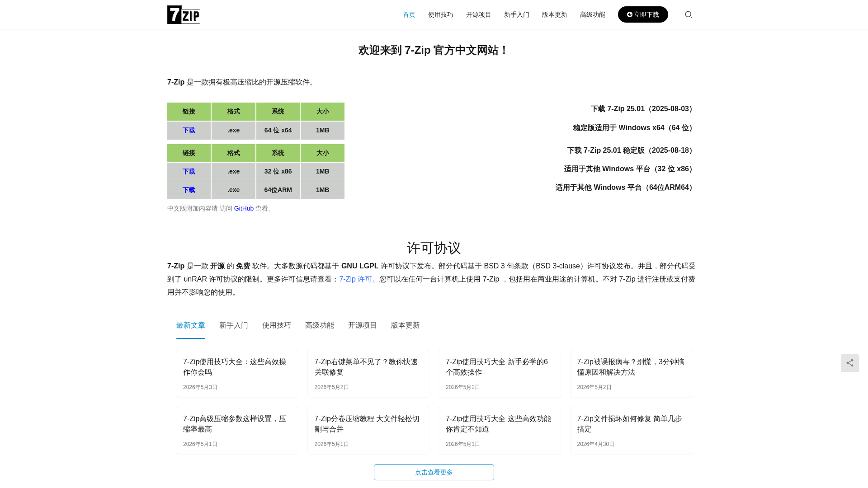868x488 pixels.
Task: Open article 这些高效功能你肯定不知道
Action: point(498,424)
